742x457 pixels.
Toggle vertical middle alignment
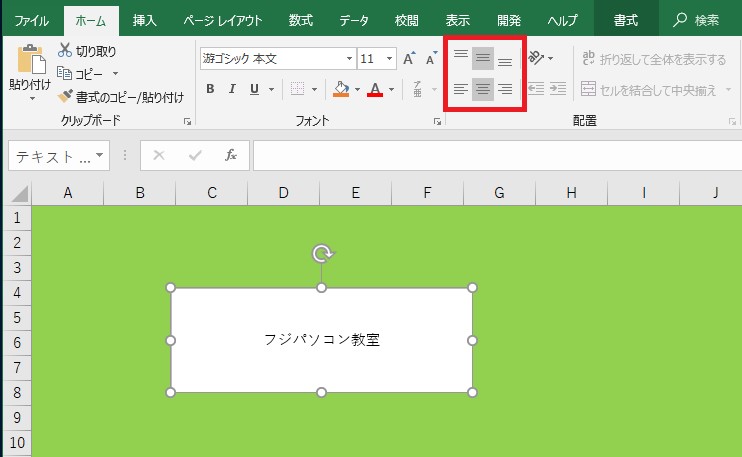483,59
